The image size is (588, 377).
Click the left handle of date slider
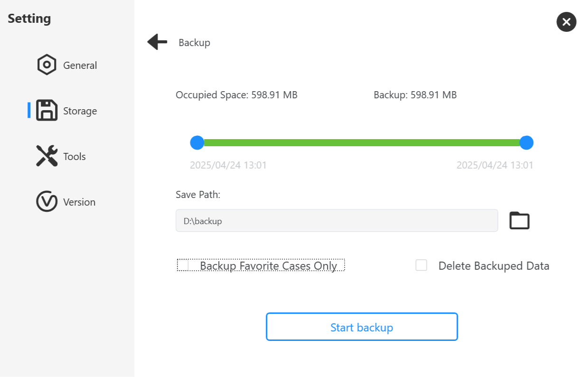[x=197, y=142]
